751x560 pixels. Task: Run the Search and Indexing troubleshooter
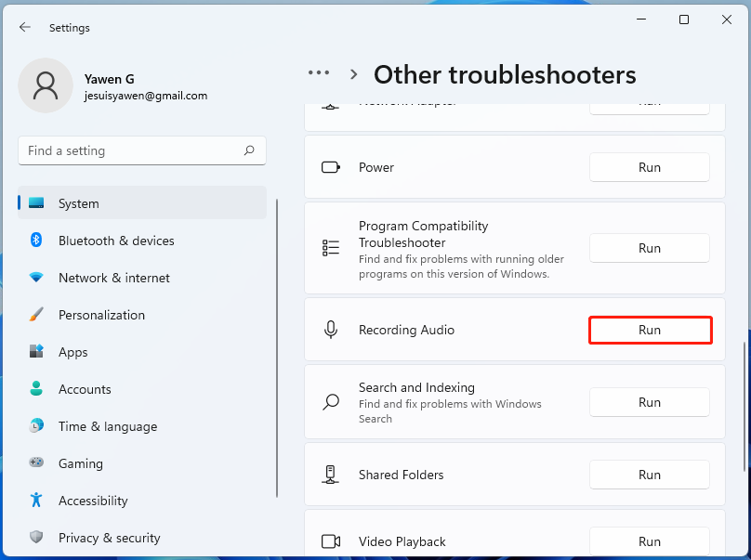click(x=650, y=402)
